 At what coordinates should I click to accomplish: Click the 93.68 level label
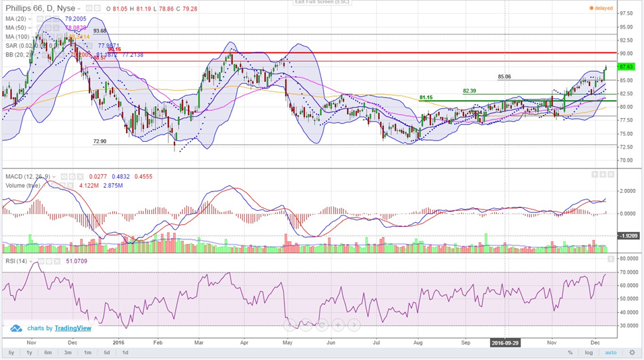(99, 30)
